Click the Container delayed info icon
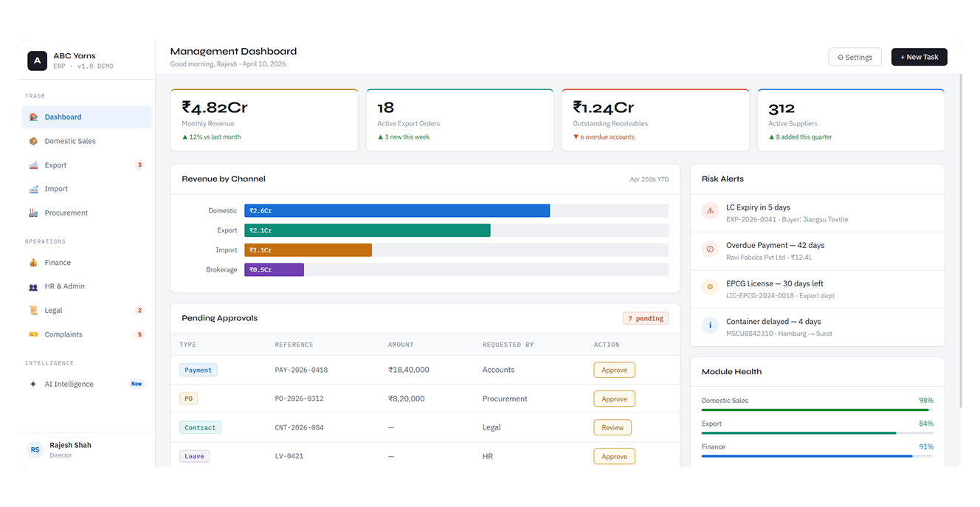 tap(711, 325)
